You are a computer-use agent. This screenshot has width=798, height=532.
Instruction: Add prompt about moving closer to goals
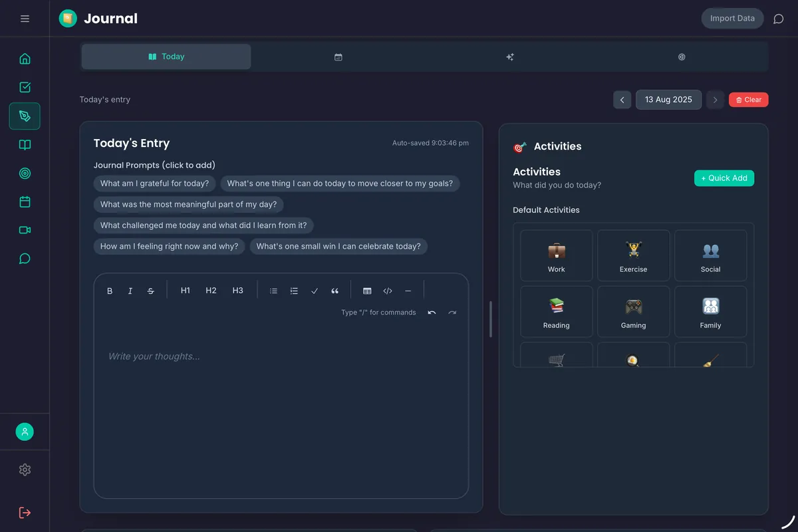click(340, 184)
